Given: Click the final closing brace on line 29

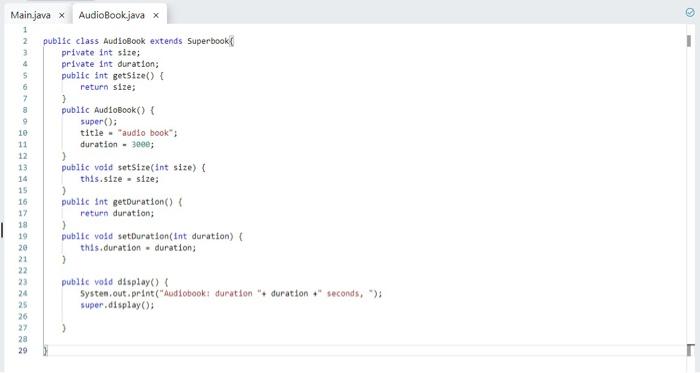Looking at the screenshot, I should coord(45,351).
